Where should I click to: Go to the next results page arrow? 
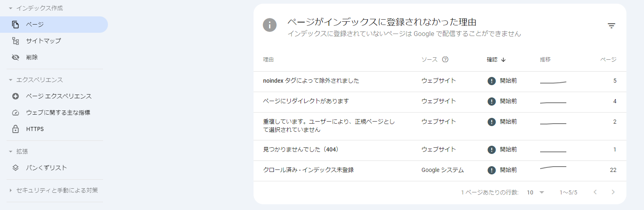613,192
